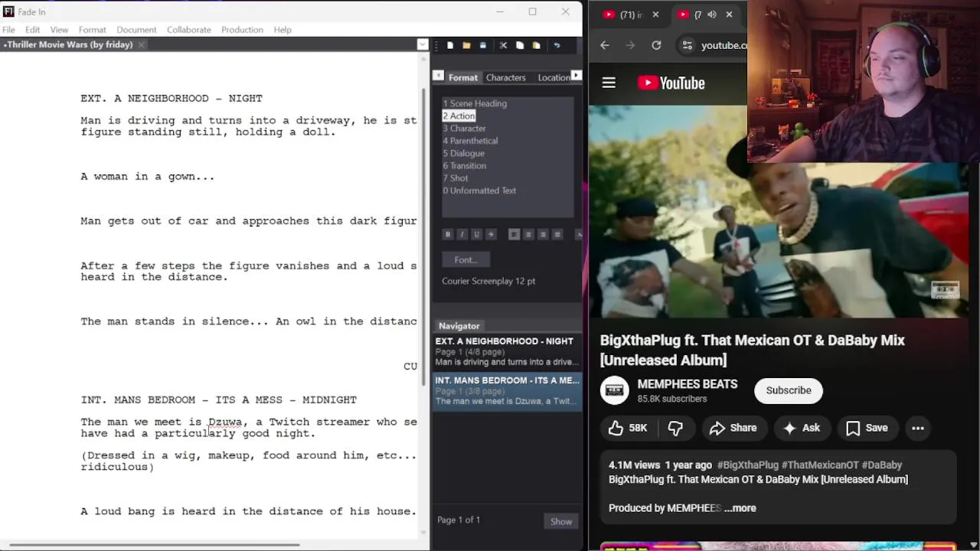
Task: Set right text alignment in Format panel
Action: [543, 234]
